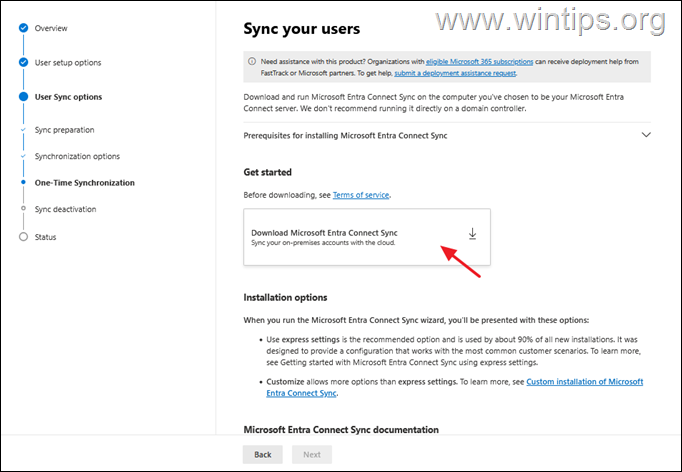
Task: Click the Sync your users heading
Action: (302, 29)
